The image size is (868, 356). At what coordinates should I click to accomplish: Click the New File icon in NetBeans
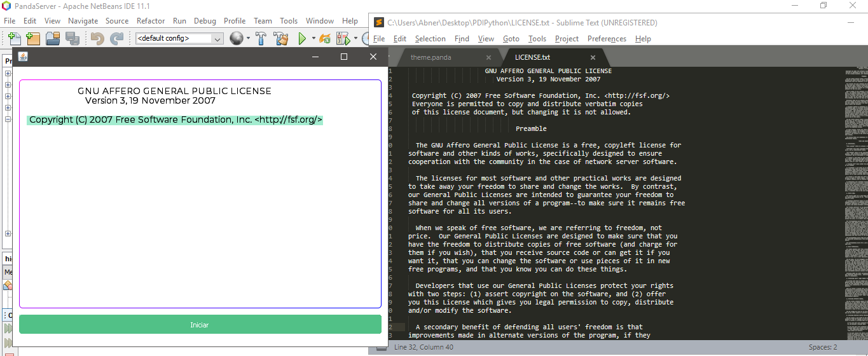(x=13, y=39)
